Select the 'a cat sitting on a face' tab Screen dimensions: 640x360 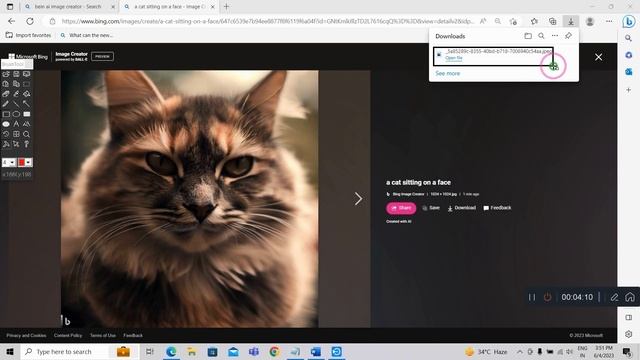pyautogui.click(x=169, y=7)
